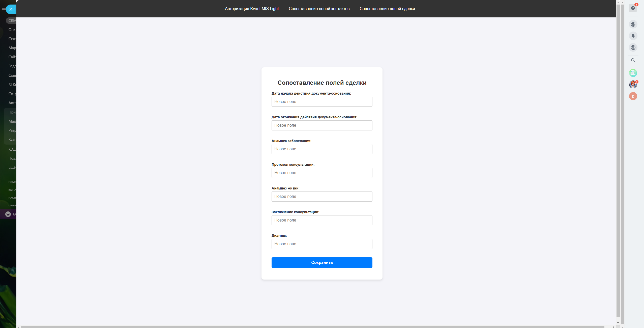Click the search magnifier icon

coord(633,60)
